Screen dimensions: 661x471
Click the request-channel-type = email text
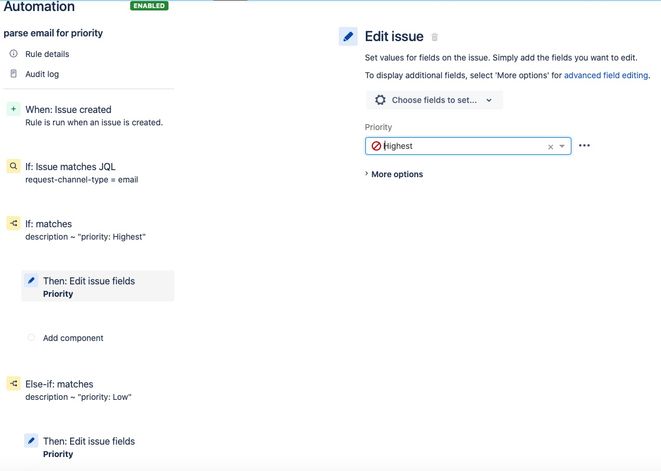tap(82, 180)
